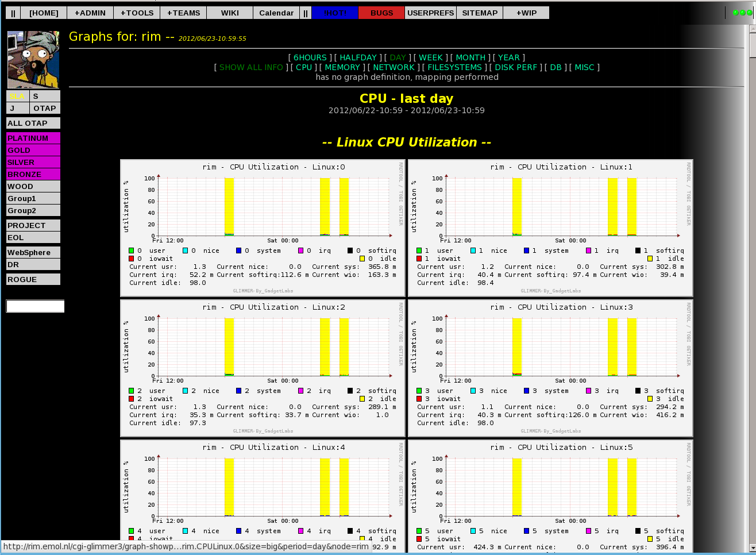Expand the +WIP menu
Screen dimensions: 756x555
[x=526, y=13]
